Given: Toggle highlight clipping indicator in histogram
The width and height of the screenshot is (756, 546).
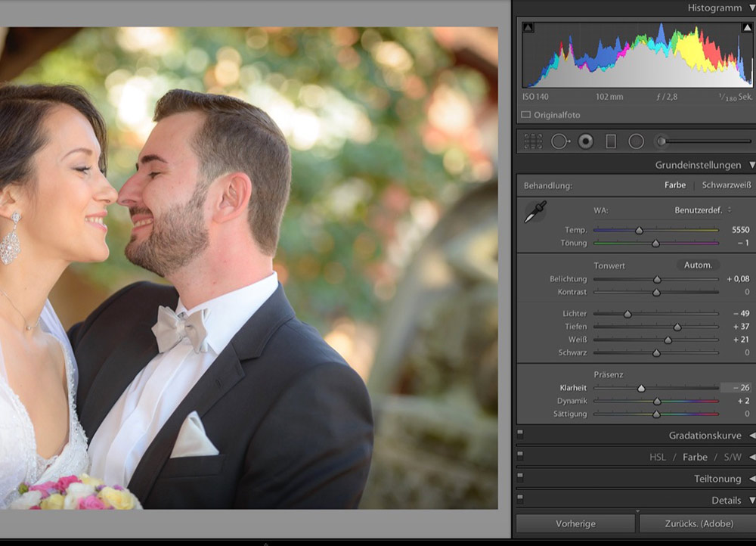Looking at the screenshot, I should 746,28.
